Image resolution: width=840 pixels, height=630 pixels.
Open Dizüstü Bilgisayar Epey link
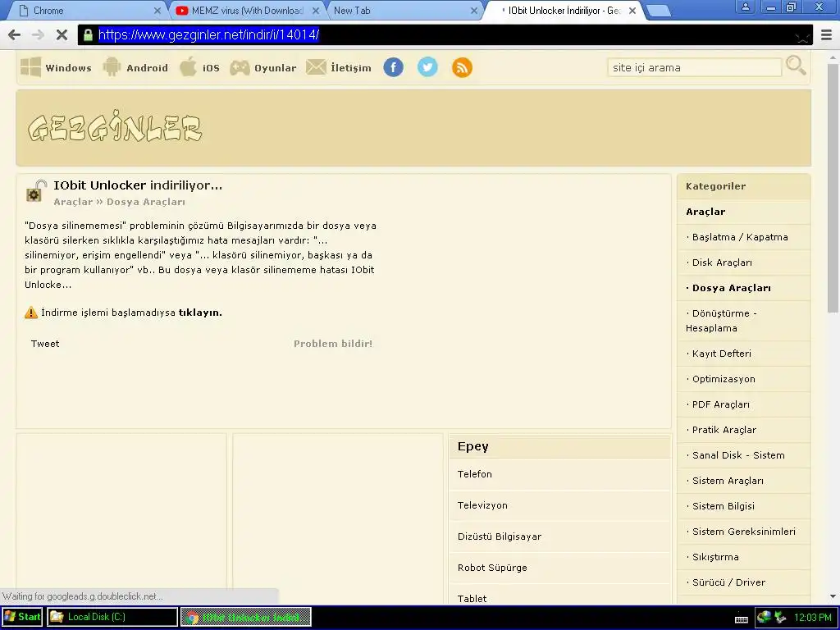point(500,536)
